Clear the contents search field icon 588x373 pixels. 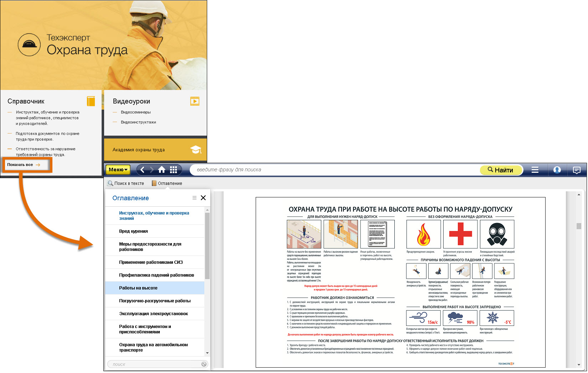point(204,364)
